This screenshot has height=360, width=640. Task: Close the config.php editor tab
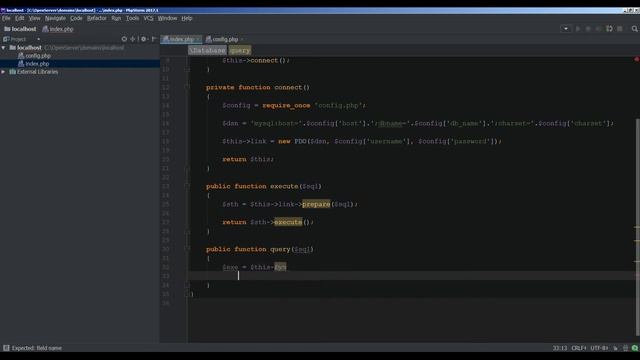coord(242,39)
